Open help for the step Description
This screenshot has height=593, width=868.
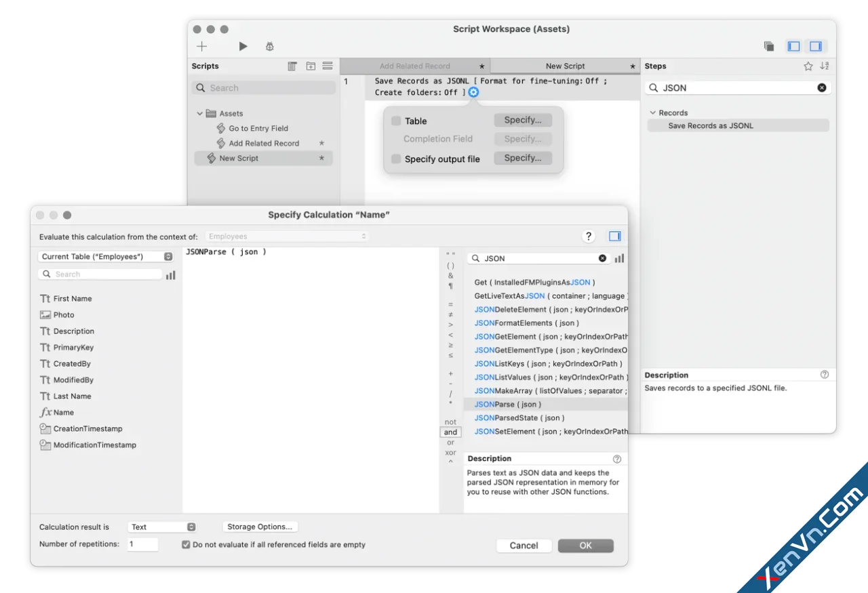point(825,374)
